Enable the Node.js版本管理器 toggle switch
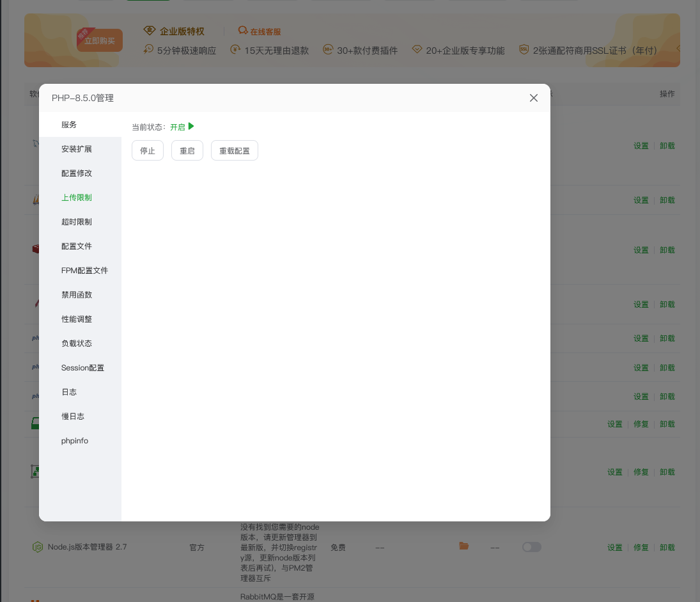This screenshot has height=602, width=700. pos(531,547)
